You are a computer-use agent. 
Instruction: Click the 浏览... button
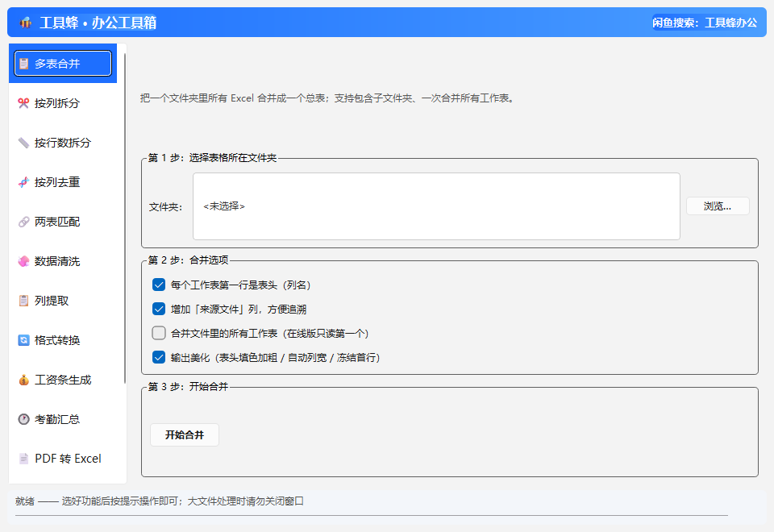[718, 206]
